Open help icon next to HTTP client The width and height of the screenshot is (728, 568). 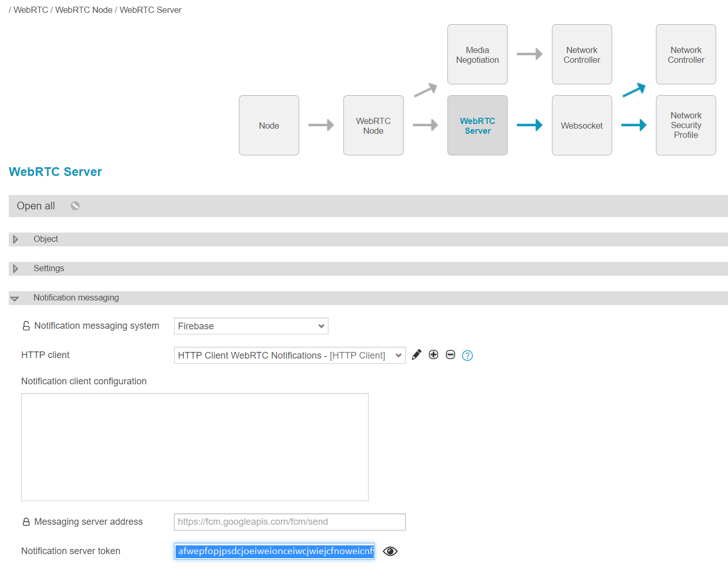pos(467,356)
